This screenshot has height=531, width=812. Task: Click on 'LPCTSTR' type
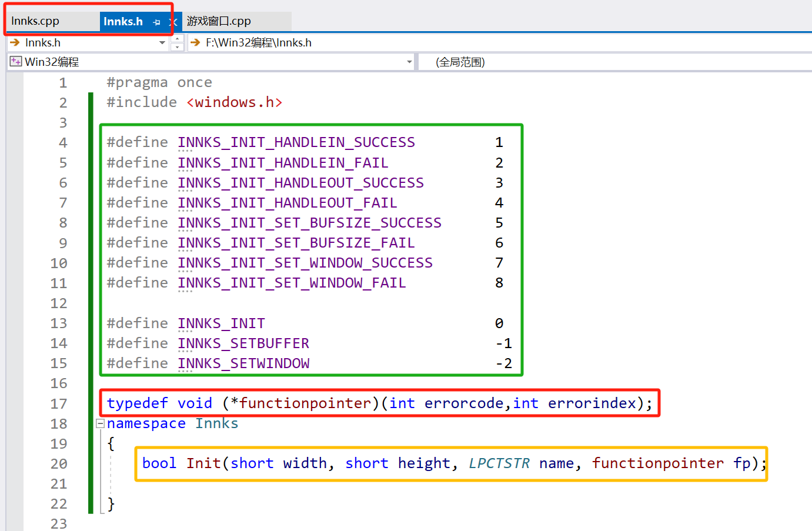pyautogui.click(x=499, y=463)
